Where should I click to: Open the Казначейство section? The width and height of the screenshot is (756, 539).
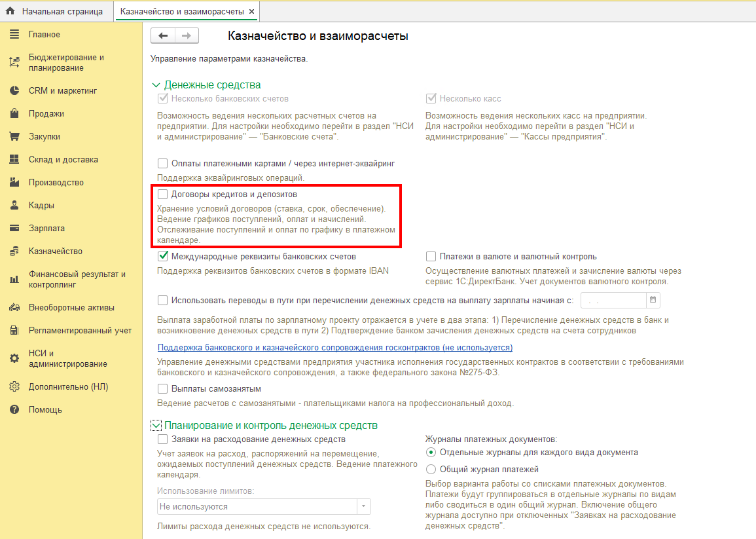point(56,251)
